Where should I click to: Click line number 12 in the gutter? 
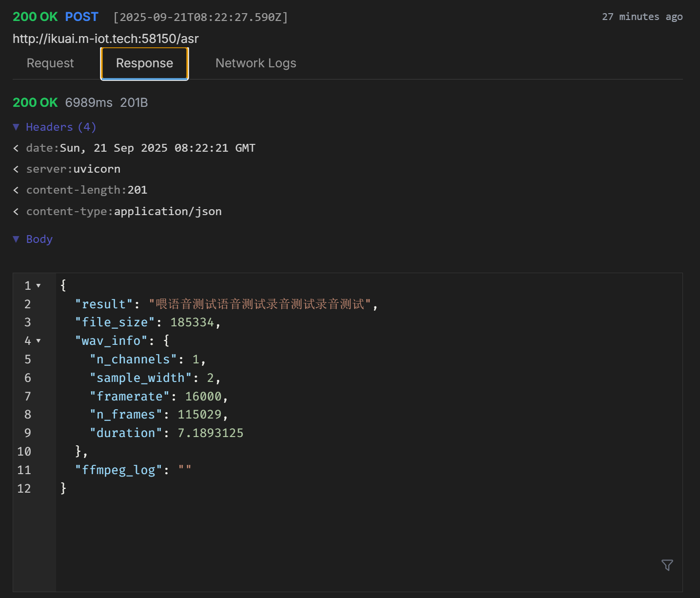click(24, 489)
